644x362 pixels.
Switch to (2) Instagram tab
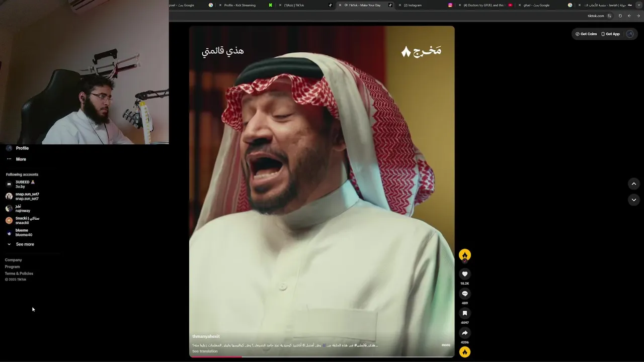click(x=425, y=5)
